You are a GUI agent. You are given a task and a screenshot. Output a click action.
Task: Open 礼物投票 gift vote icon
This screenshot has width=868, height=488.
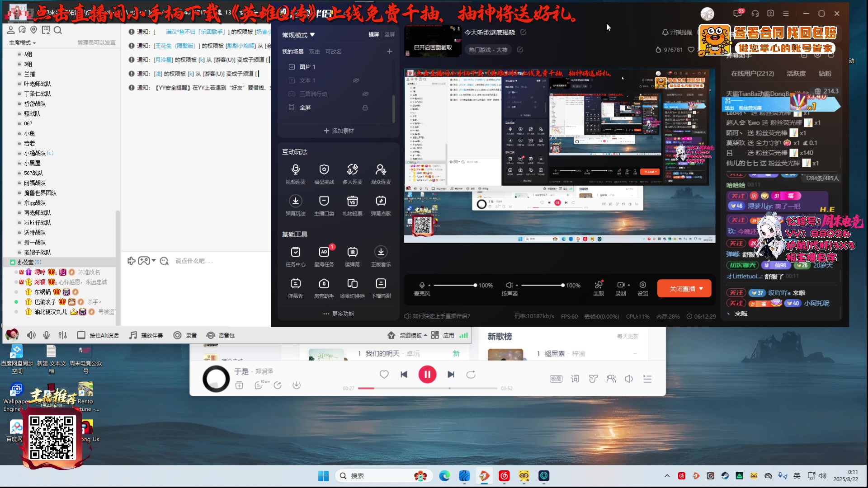pos(353,206)
